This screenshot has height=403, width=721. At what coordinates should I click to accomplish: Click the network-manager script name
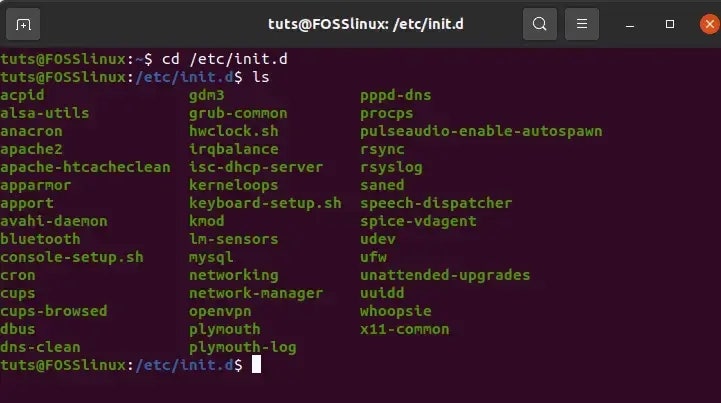click(256, 294)
